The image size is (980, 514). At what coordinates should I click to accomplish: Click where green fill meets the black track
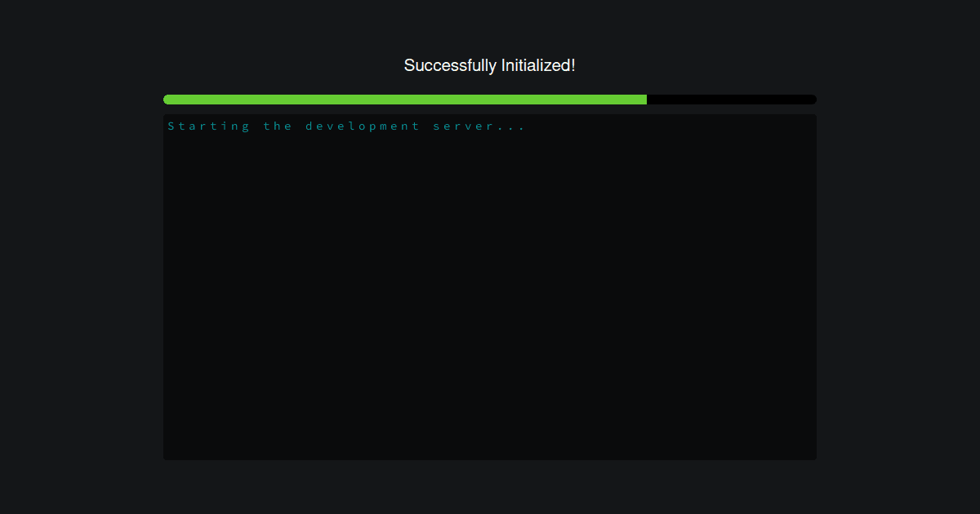pyautogui.click(x=647, y=100)
